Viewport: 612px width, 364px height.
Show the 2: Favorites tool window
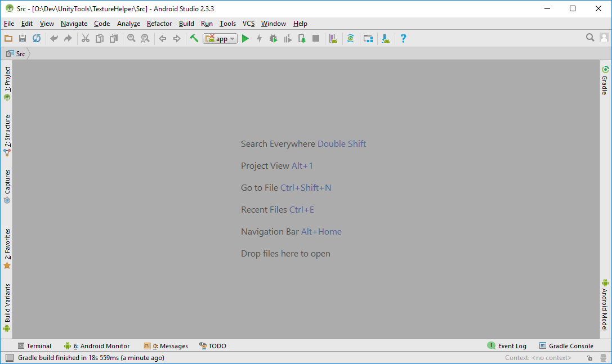click(7, 249)
